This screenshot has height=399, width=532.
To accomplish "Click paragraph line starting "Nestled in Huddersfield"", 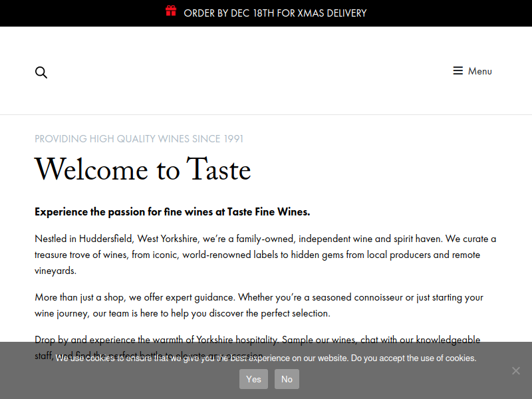I will click(265, 239).
